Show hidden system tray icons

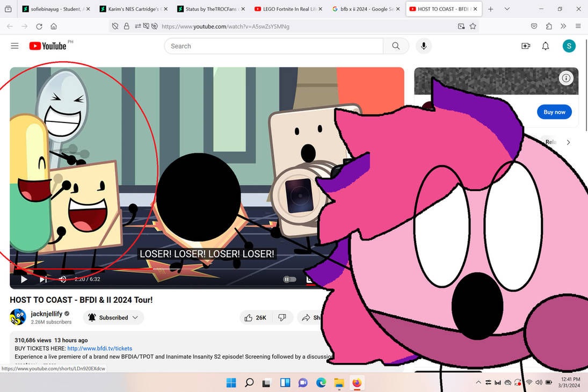(478, 382)
